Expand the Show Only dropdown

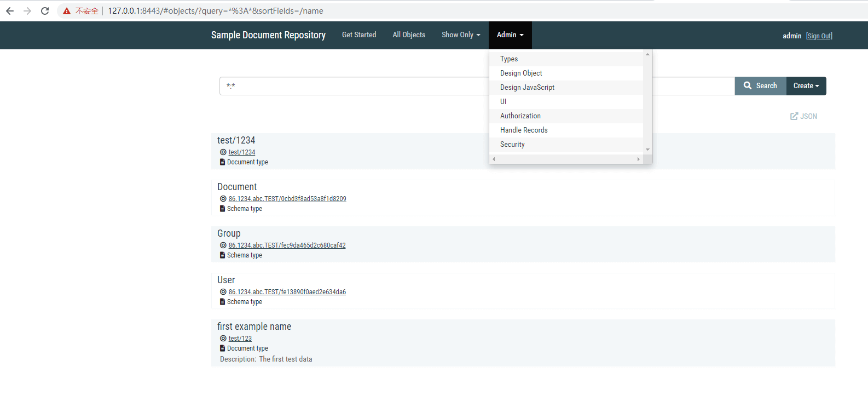(x=461, y=35)
